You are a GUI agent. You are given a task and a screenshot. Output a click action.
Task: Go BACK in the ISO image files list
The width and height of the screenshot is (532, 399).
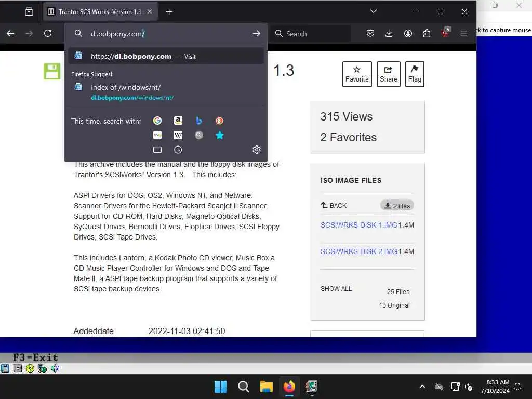pyautogui.click(x=334, y=205)
